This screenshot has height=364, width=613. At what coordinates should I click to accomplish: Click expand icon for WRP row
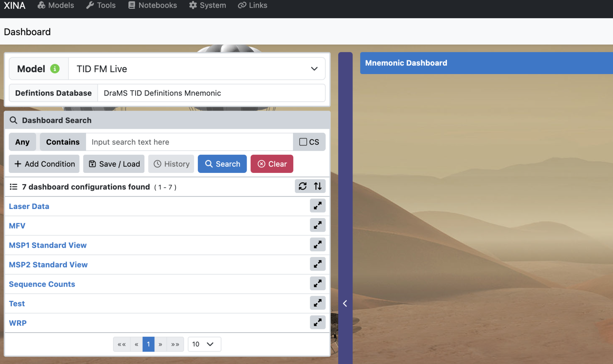tap(317, 322)
